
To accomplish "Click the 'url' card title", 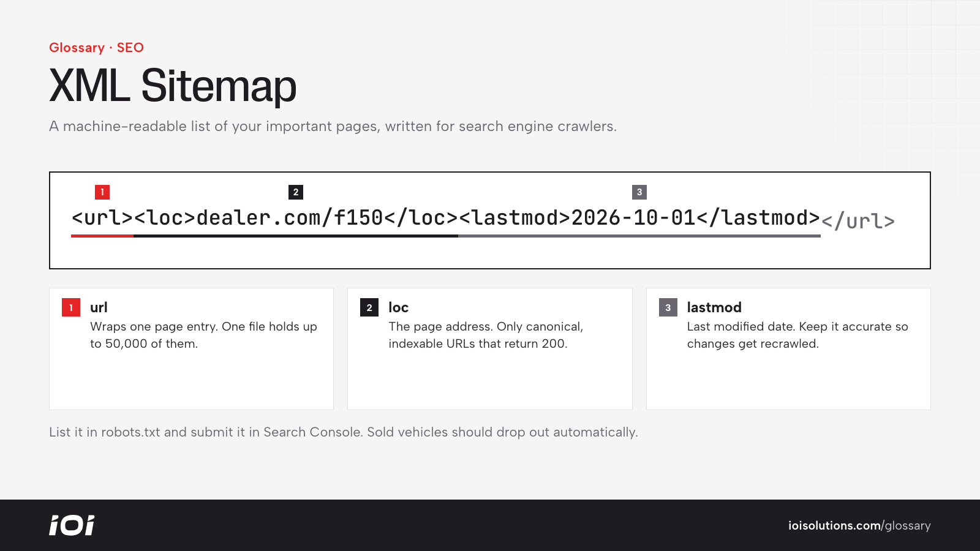I will tap(99, 307).
